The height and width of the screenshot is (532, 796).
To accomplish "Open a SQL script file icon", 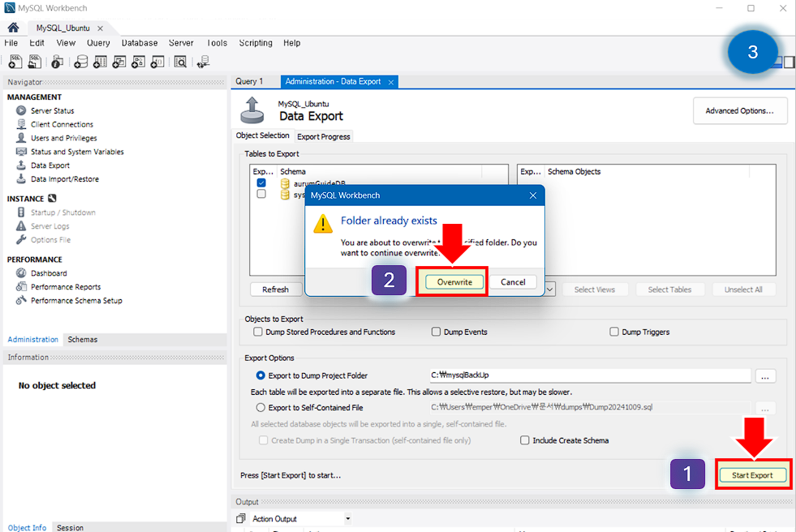I will pyautogui.click(x=35, y=62).
